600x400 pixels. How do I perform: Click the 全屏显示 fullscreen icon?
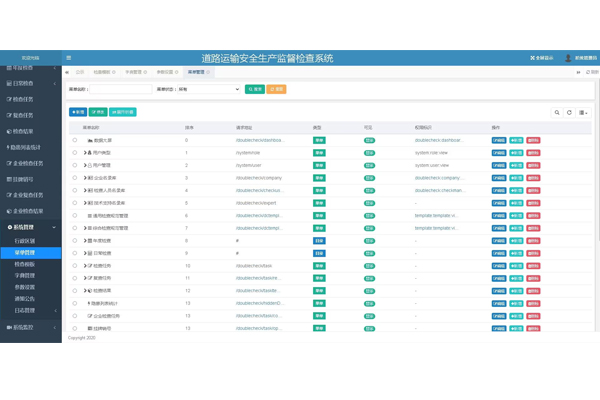[x=531, y=59]
